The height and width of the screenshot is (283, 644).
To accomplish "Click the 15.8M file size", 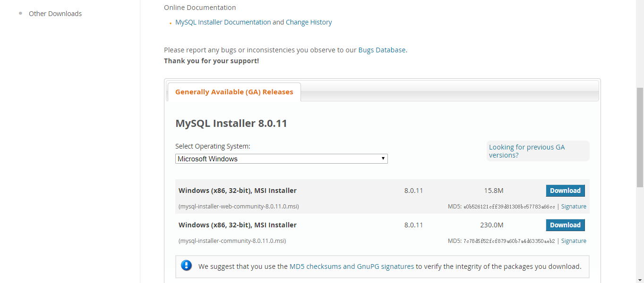I will coord(494,191).
